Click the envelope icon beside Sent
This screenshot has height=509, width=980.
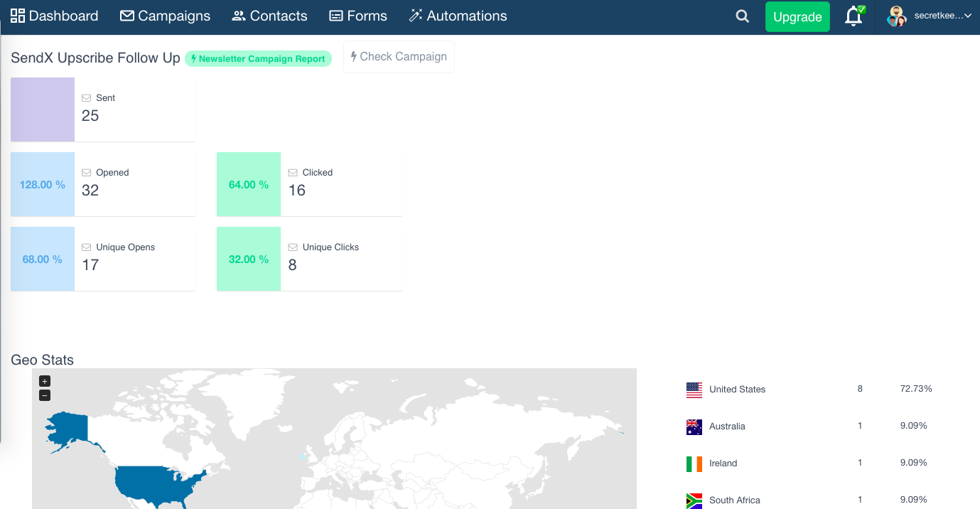point(87,98)
